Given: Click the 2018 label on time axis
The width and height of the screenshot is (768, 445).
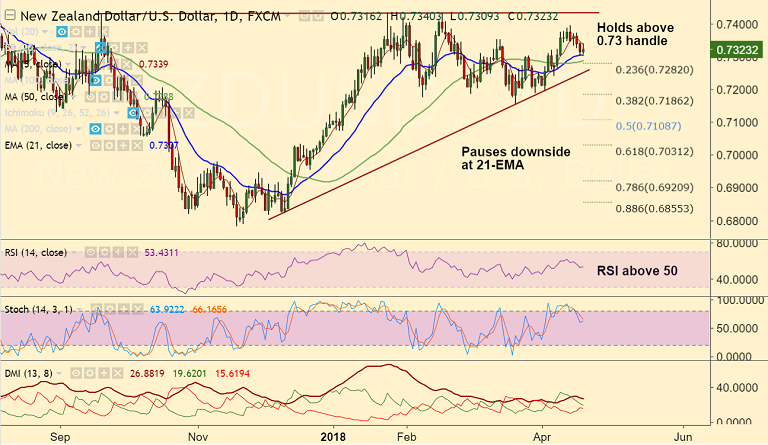Looking at the screenshot, I should pos(333,437).
